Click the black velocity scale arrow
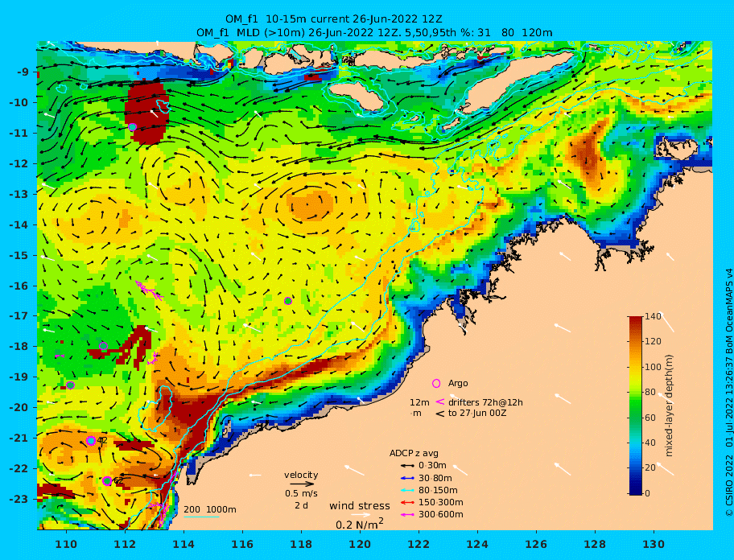Screen dimensions: 734x560 302,484
